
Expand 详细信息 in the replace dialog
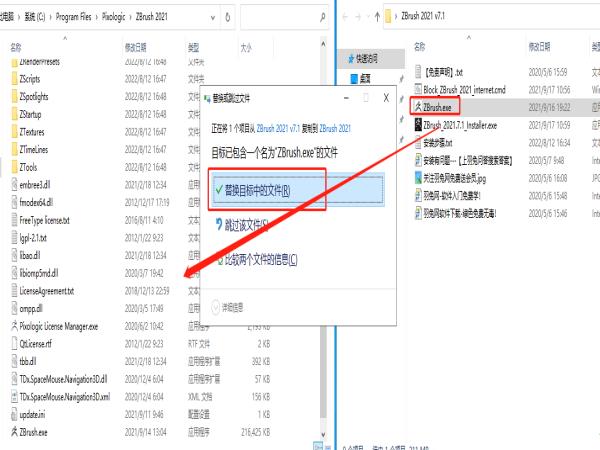[x=227, y=307]
